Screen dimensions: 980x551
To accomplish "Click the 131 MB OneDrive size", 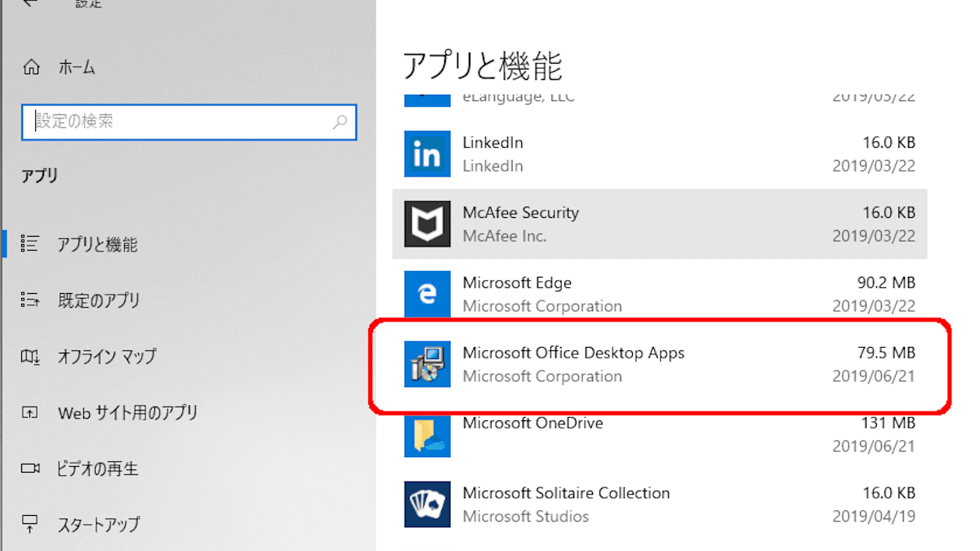I will [x=889, y=423].
